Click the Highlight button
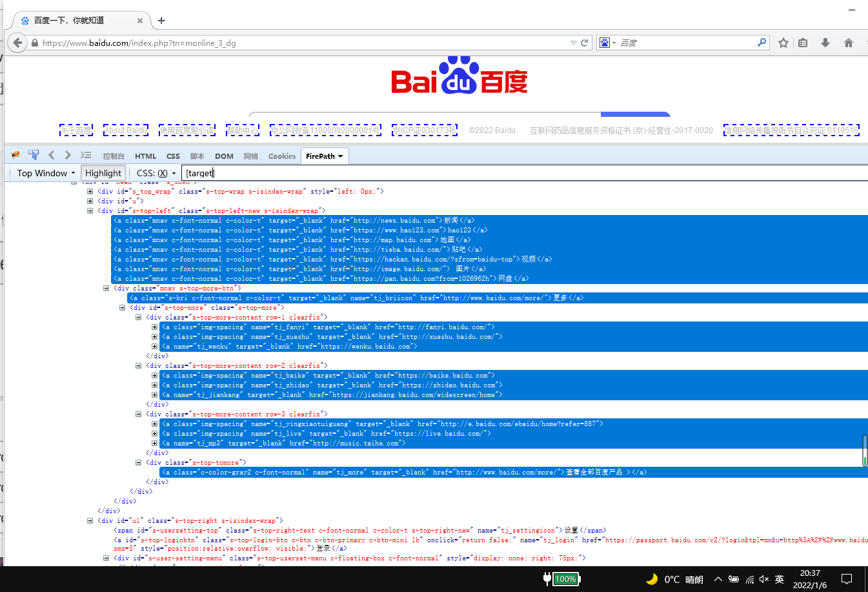 click(x=103, y=173)
